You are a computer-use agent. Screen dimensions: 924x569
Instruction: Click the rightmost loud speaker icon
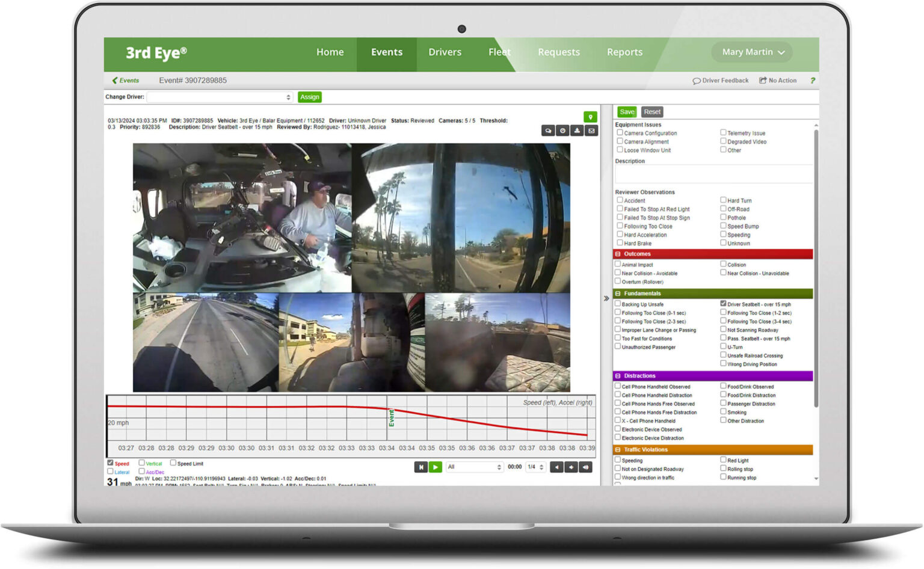point(585,467)
